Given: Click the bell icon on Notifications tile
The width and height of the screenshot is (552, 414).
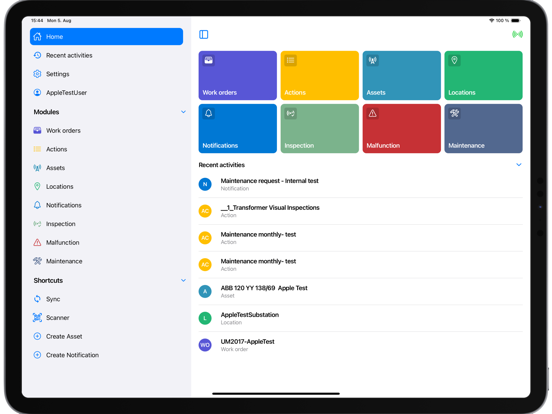Looking at the screenshot, I should pos(208,113).
